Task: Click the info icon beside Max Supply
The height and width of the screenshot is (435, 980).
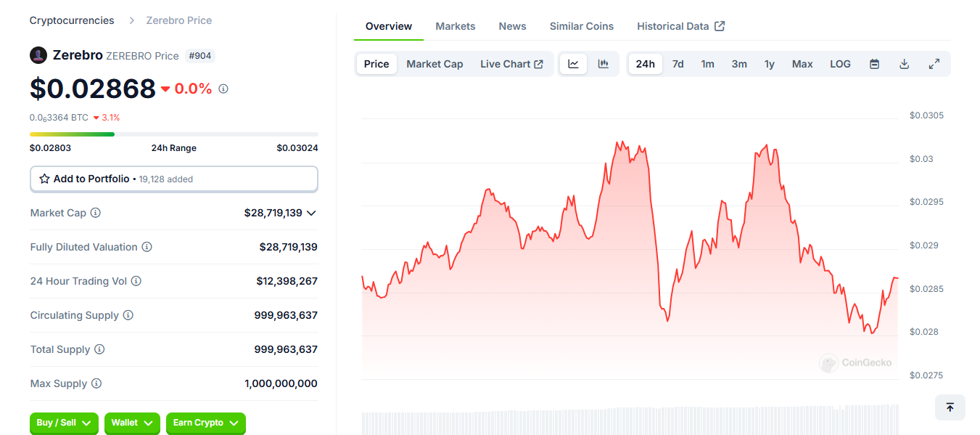Action: pyautogui.click(x=96, y=383)
